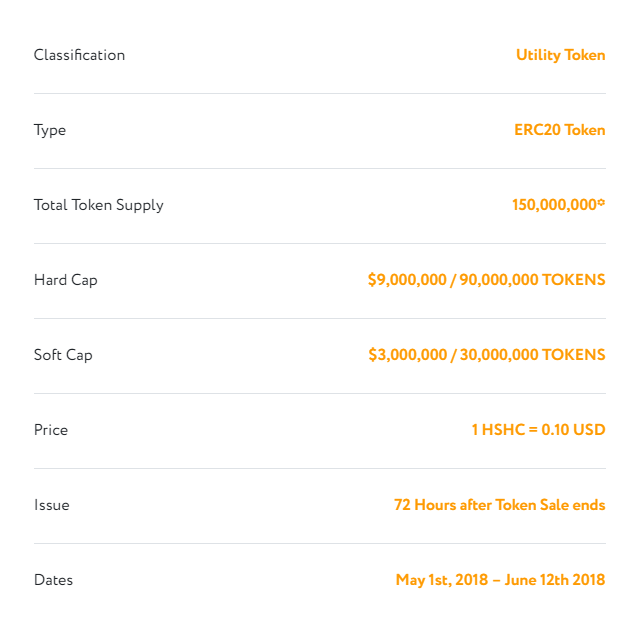Click the Classification row label
This screenshot has height=619, width=638.
79,55
